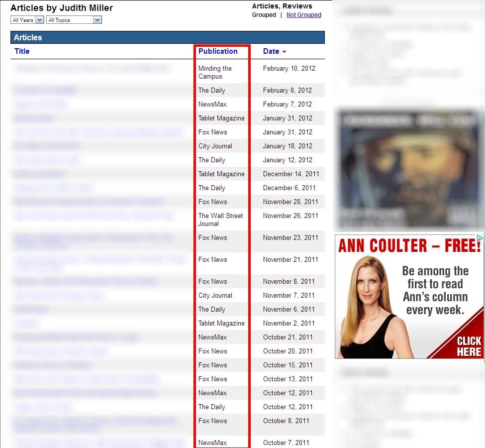Click the date January 18, 2012
Image resolution: width=485 pixels, height=448 pixels.
288,146
